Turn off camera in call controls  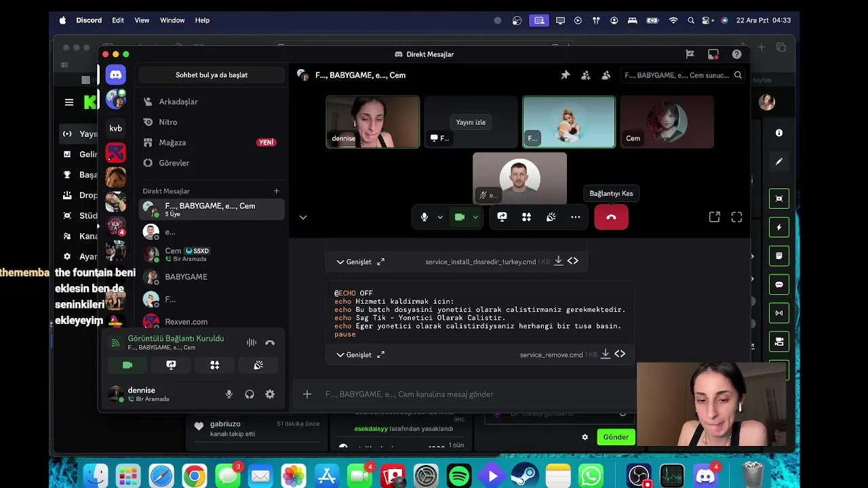point(460,217)
